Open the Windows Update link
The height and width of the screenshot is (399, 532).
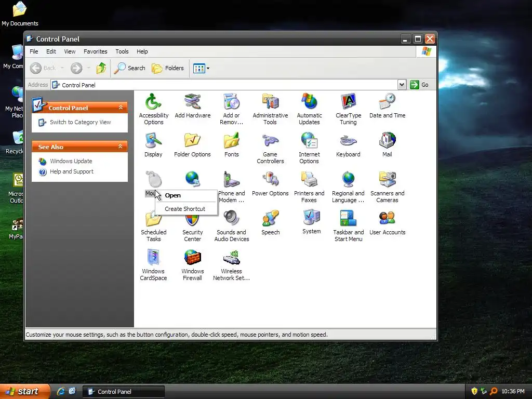point(71,161)
